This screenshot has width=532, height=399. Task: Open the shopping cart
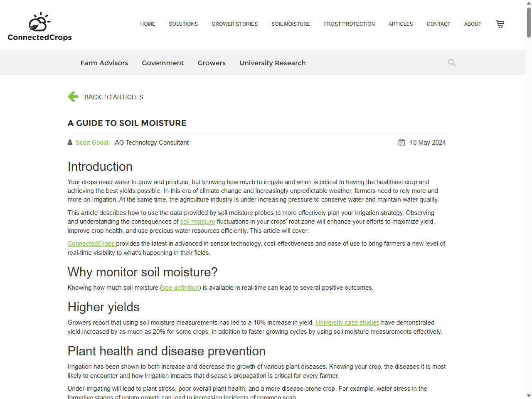pyautogui.click(x=500, y=24)
